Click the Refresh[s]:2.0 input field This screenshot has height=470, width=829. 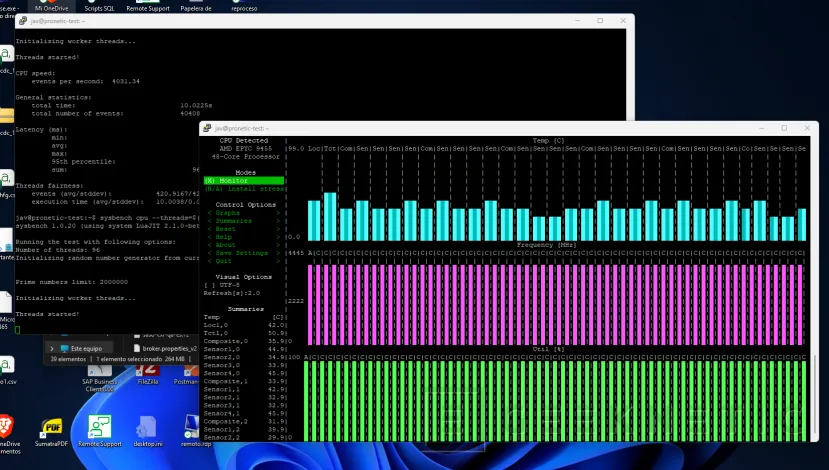coord(232,293)
